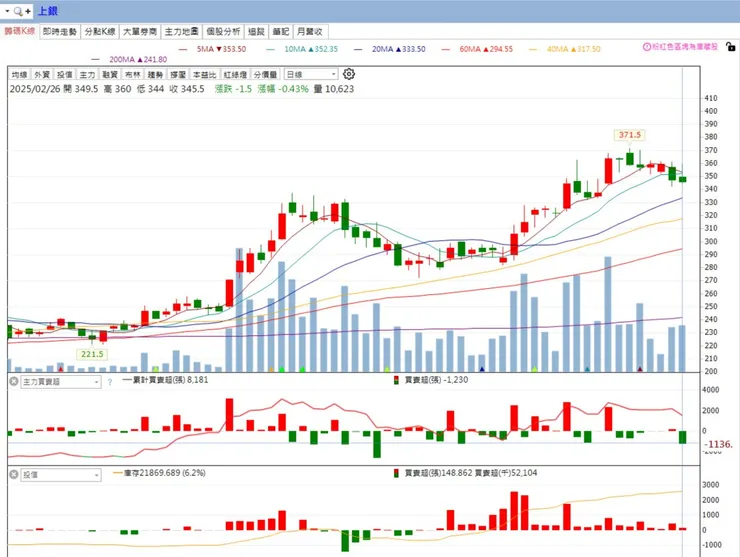This screenshot has height=557, width=740.
Task: Click the 買賣超(張) -1,230 legend
Action: 431,380
